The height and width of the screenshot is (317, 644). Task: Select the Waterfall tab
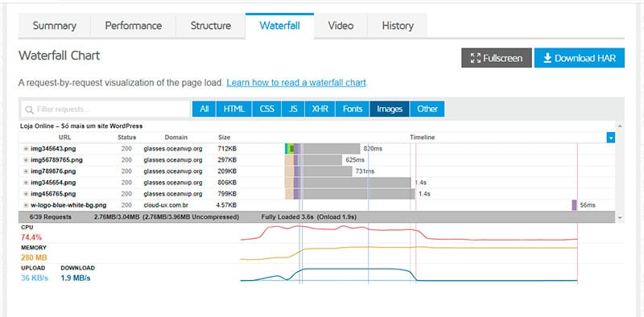tap(279, 26)
